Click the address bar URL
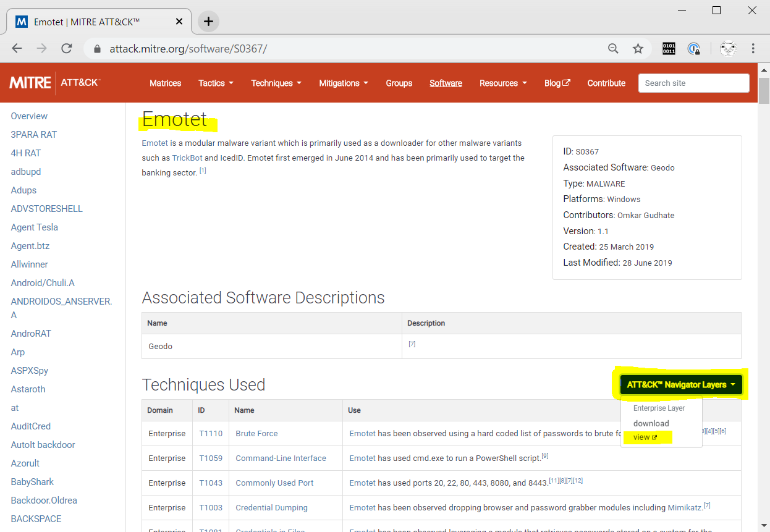The height and width of the screenshot is (532, 770). [x=188, y=48]
